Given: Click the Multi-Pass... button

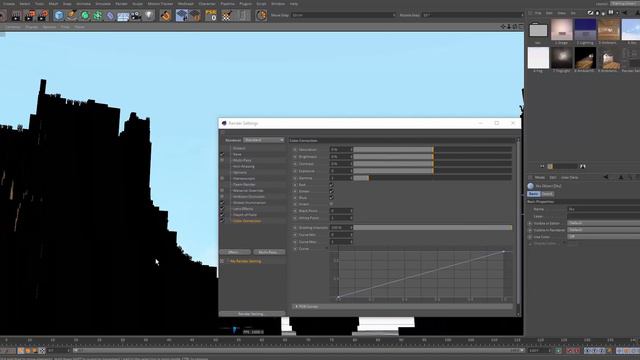Looking at the screenshot, I should [x=268, y=252].
